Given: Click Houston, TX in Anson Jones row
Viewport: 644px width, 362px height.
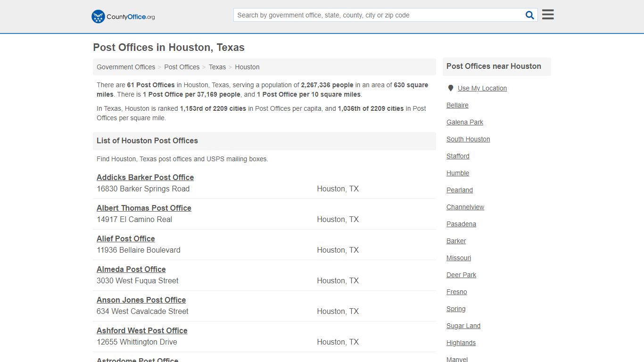Looking at the screenshot, I should click(338, 311).
